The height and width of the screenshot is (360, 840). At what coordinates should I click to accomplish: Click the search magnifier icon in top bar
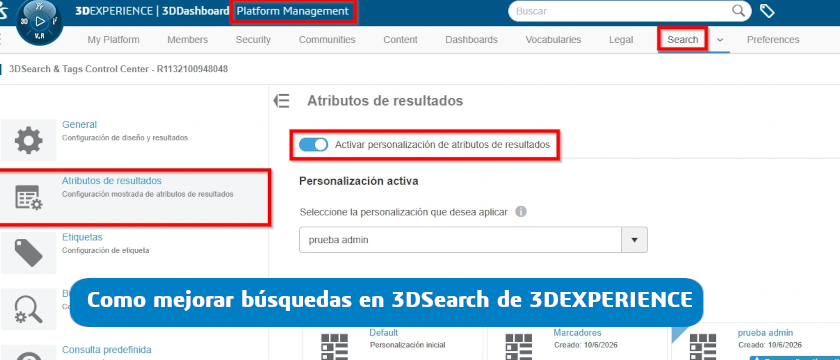point(738,11)
